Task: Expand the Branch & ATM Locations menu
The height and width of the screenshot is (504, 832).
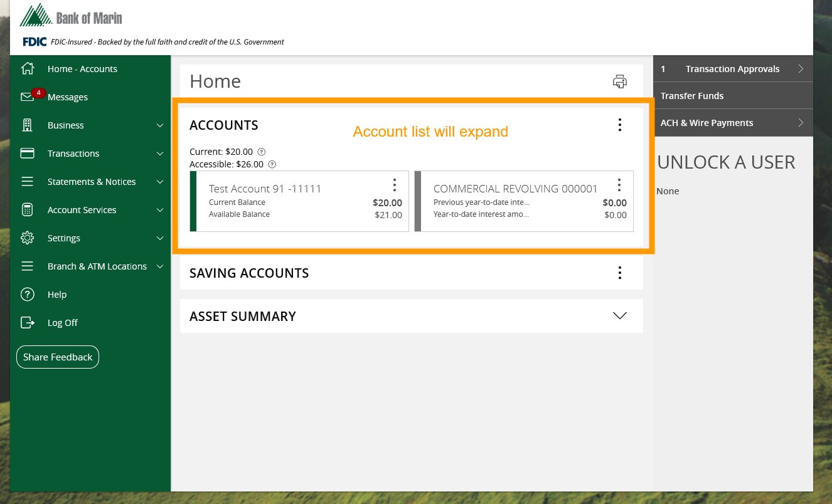Action: tap(159, 266)
